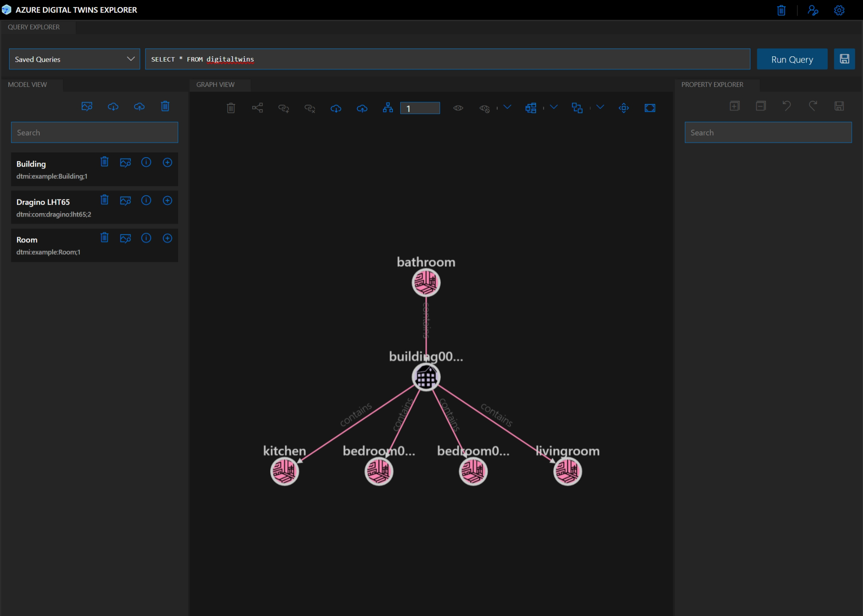Image resolution: width=863 pixels, height=616 pixels.
Task: Open the Saved Queries dropdown
Action: (x=74, y=59)
